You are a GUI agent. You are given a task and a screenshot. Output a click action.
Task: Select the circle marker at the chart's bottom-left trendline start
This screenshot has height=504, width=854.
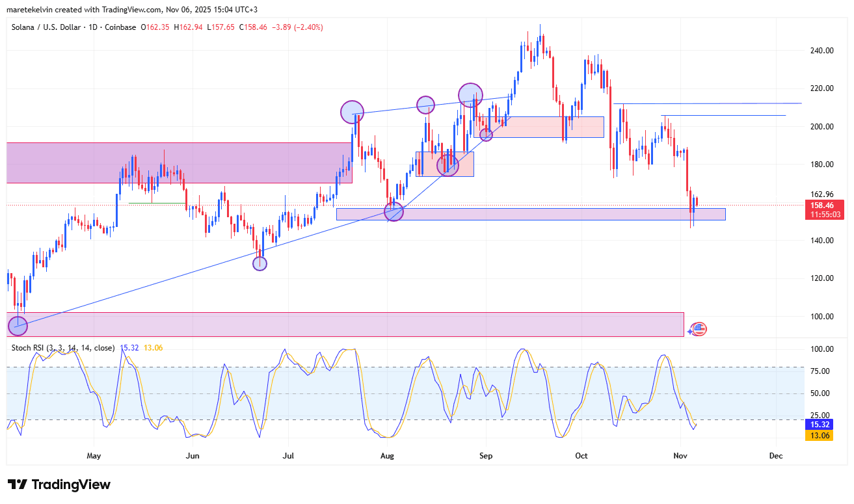tap(18, 326)
